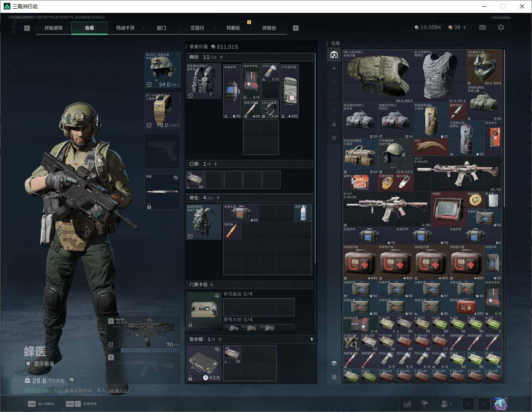Click the .45 ammo in pocket slot
Viewport: 532px width, 412px height.
(x=195, y=179)
